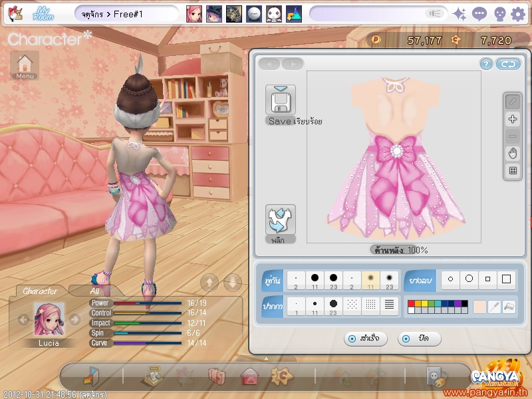The height and width of the screenshot is (399, 532).
Task: Select soft brush size 23
Action: point(390,281)
